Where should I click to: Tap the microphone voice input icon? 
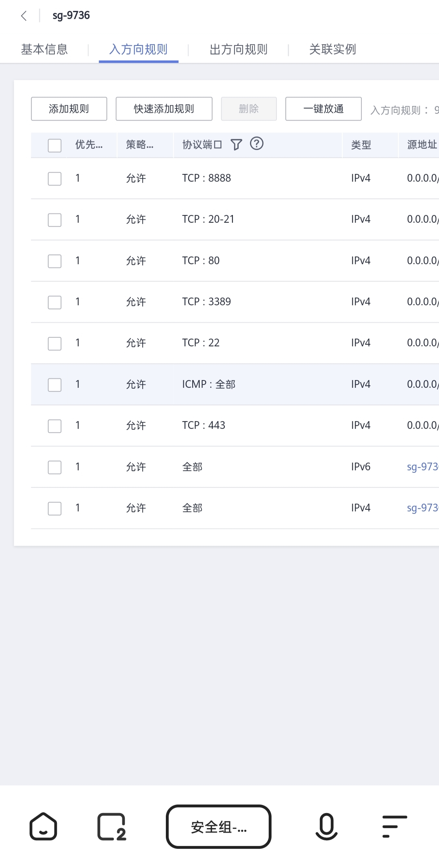point(326,826)
